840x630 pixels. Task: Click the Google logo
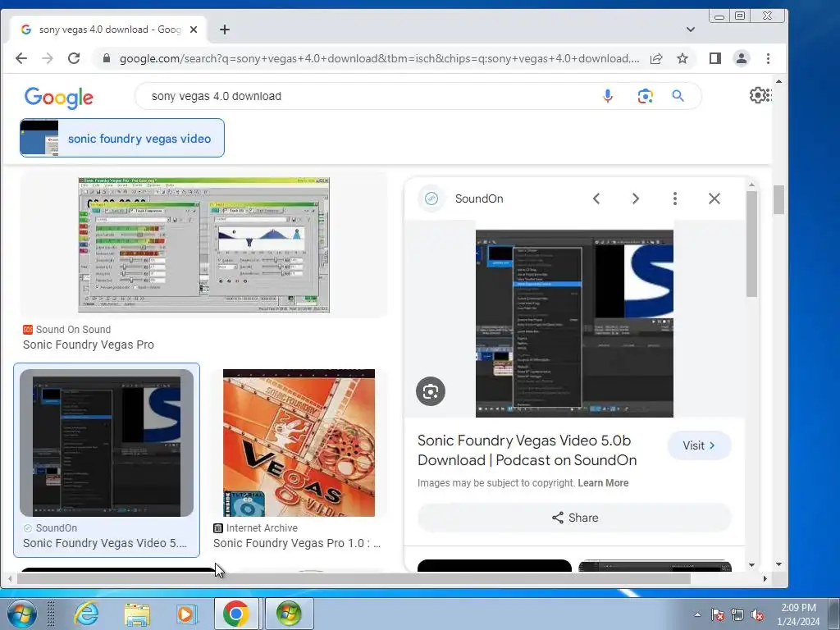coord(59,97)
